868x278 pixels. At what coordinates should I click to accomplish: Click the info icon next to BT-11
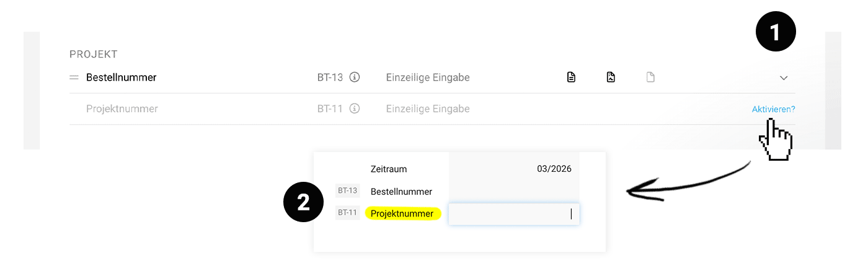coord(355,109)
